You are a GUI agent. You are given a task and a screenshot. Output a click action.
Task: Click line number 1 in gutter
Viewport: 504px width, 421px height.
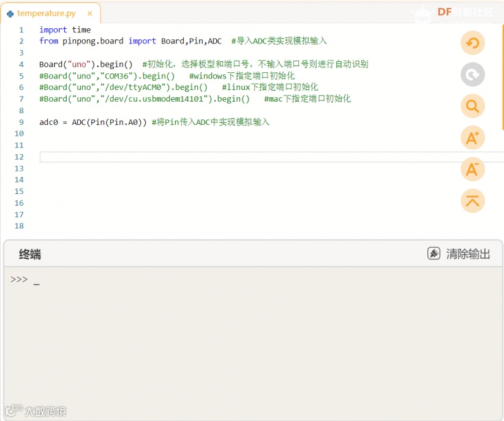pos(21,30)
